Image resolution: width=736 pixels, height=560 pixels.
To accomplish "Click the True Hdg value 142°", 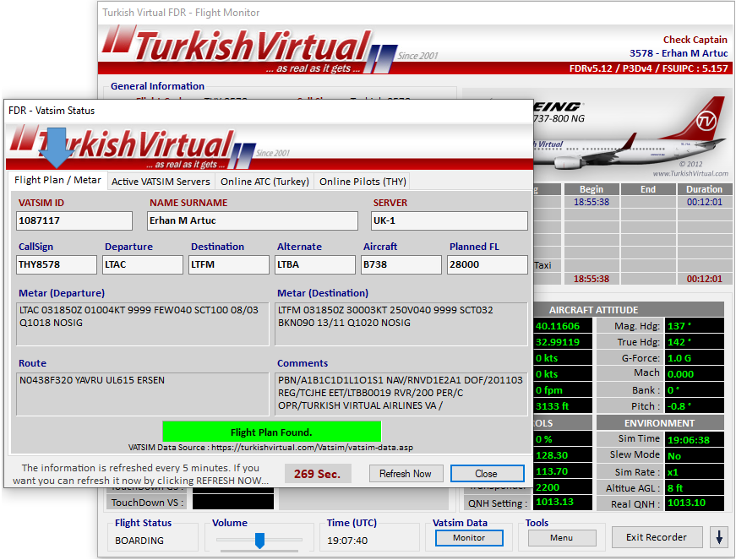I will point(695,342).
